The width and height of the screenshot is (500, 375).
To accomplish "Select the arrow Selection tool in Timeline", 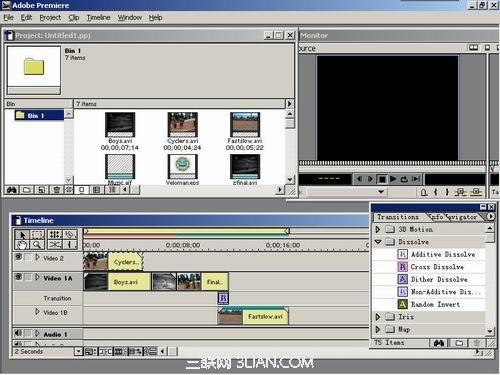I will [22, 234].
